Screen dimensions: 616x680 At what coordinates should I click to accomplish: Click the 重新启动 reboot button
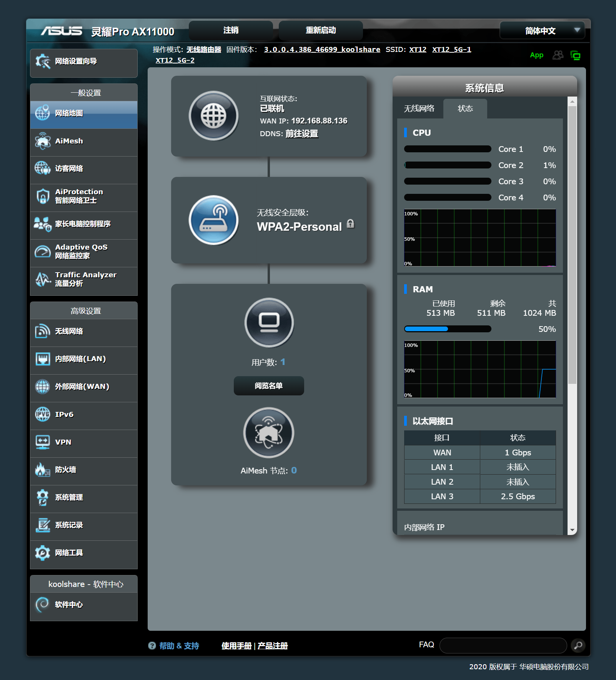tap(321, 30)
